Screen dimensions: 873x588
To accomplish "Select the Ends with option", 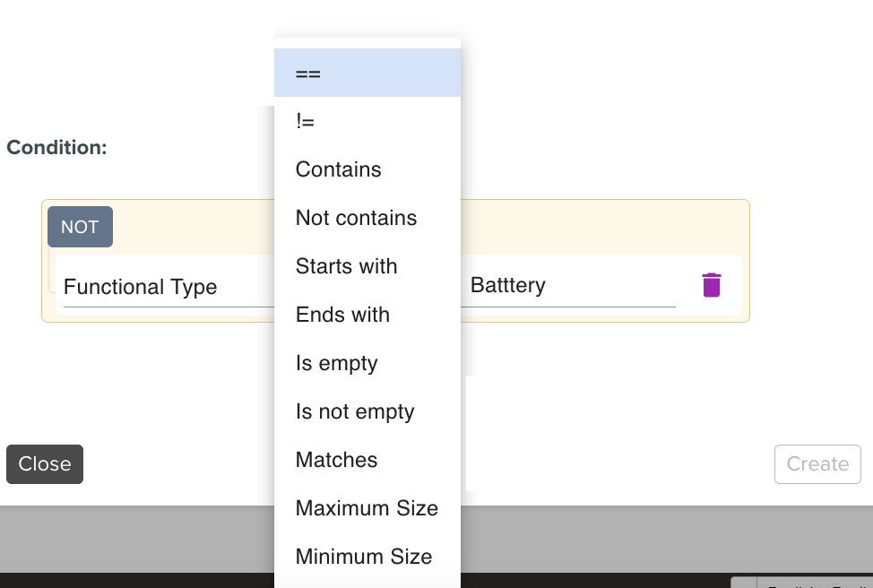I will [x=367, y=315].
